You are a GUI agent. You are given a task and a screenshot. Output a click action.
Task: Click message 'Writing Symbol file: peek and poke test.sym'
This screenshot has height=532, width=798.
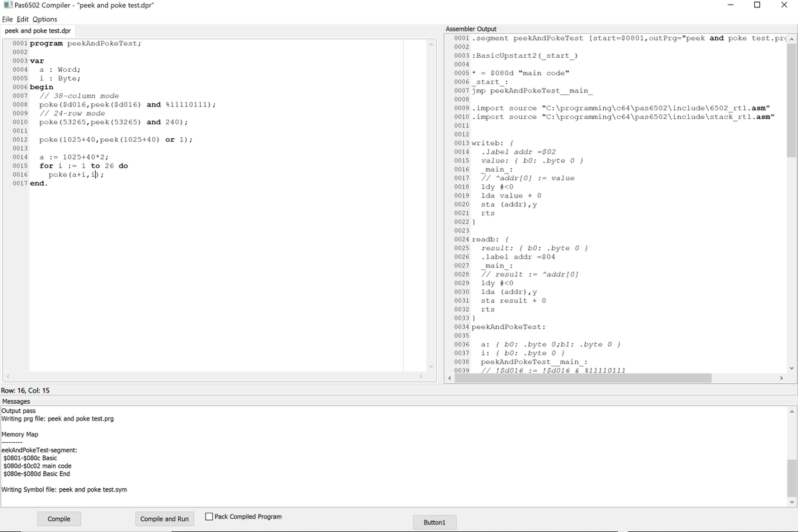64,489
